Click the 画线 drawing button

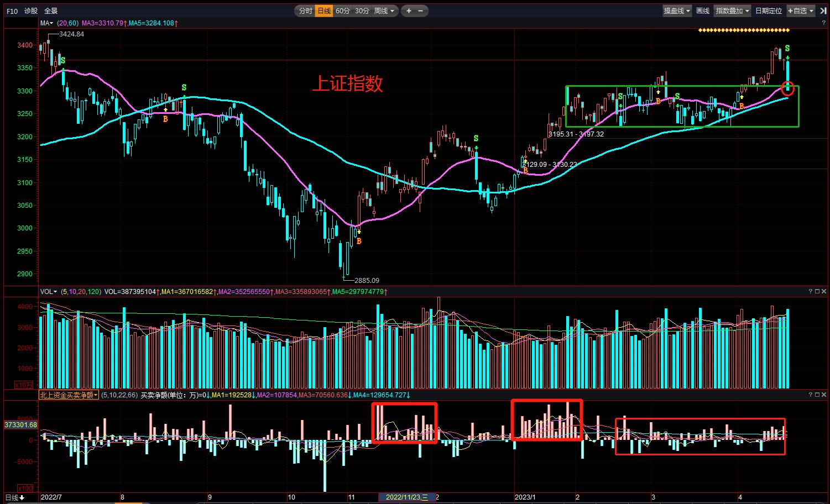tap(703, 11)
